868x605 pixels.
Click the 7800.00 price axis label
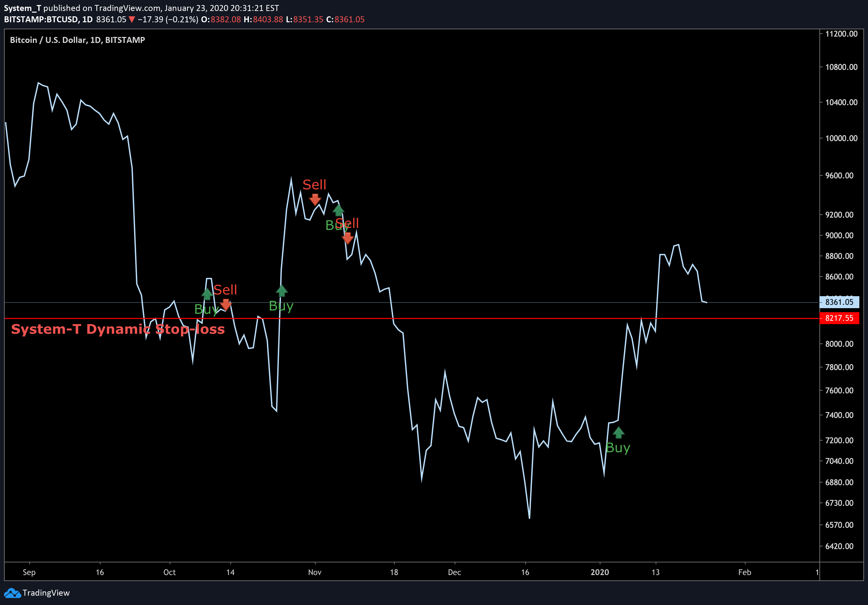[839, 367]
